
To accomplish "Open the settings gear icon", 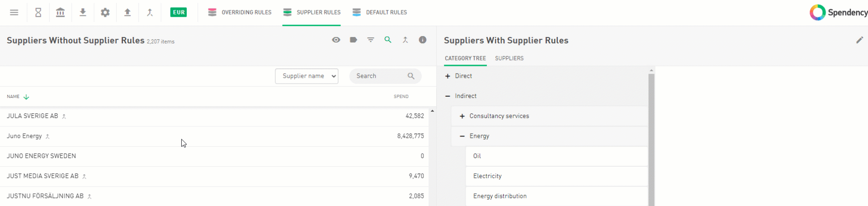I will (x=105, y=13).
